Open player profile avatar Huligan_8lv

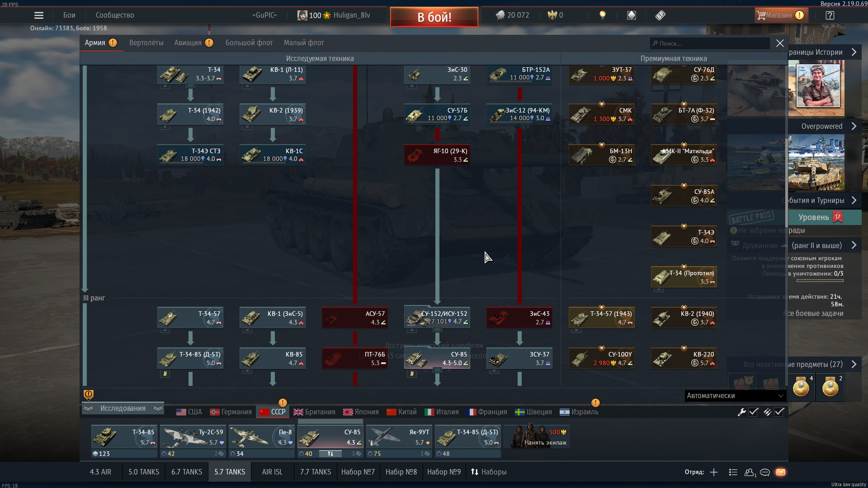tap(302, 15)
